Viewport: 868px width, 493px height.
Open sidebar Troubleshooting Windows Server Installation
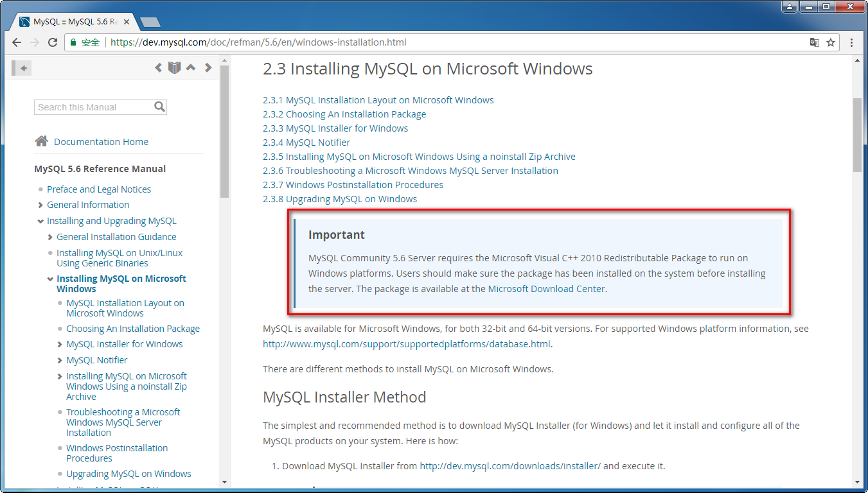point(123,422)
